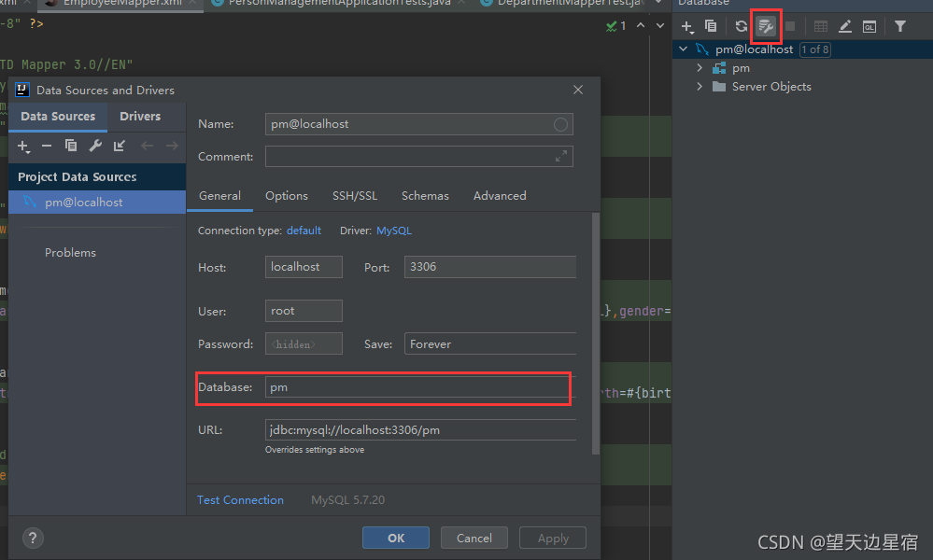Click the New plus icon in Database panel
Viewport: 933px width, 560px height.
(x=687, y=27)
